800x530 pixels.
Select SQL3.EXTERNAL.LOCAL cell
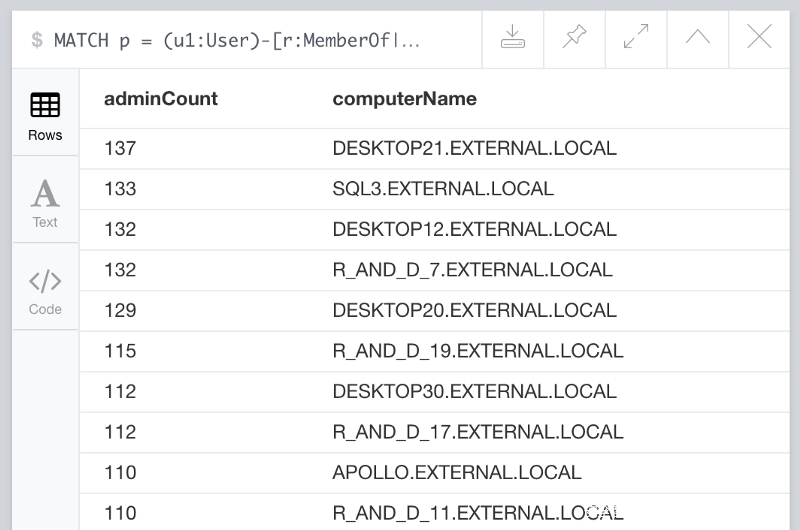click(x=443, y=189)
